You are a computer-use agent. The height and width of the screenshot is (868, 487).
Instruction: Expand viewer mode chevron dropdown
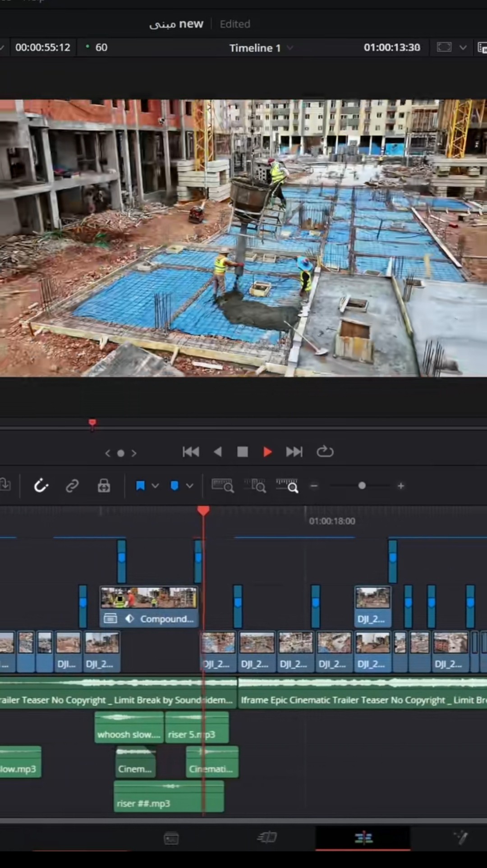(463, 47)
